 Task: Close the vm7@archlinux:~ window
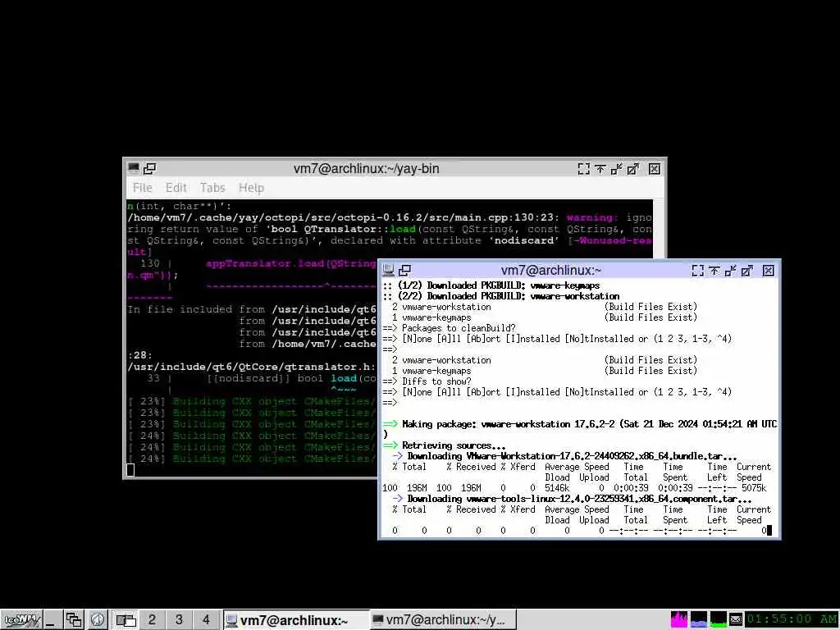768,271
